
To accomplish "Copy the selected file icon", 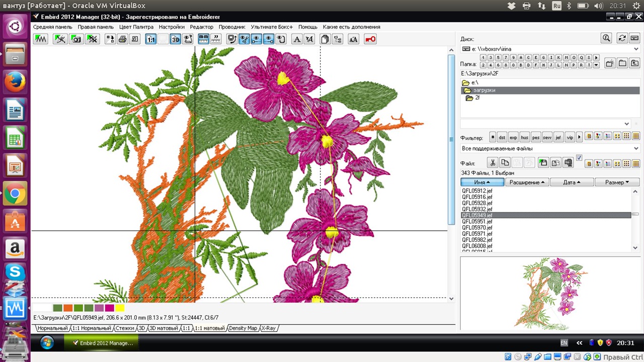I will 505,162.
